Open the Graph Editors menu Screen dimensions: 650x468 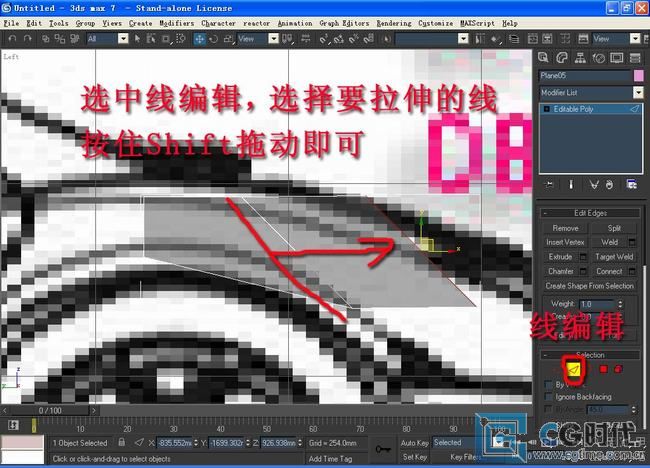pos(344,23)
